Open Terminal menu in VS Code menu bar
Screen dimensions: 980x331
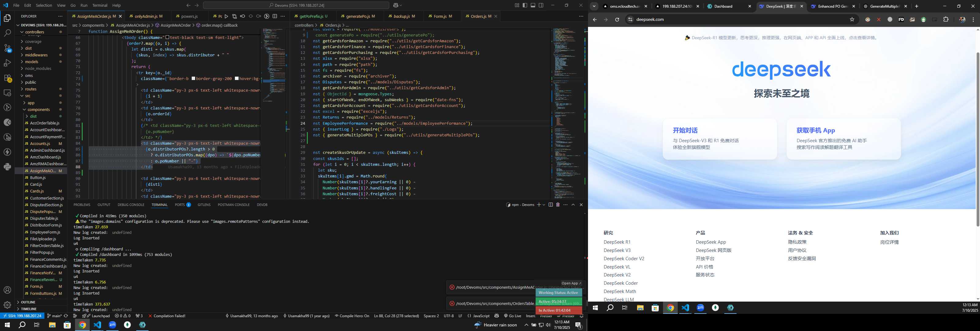(100, 5)
